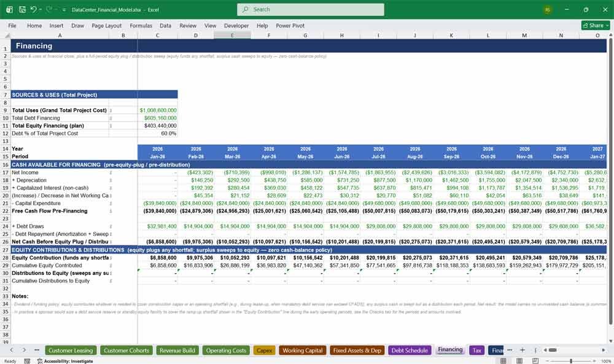Click previous sheet navigation arrow
Screen dimensions: 614x364
pos(12,350)
